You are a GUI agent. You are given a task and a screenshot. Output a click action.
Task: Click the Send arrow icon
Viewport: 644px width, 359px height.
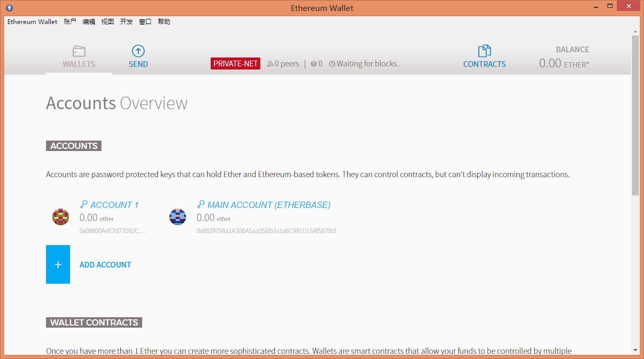tap(138, 51)
